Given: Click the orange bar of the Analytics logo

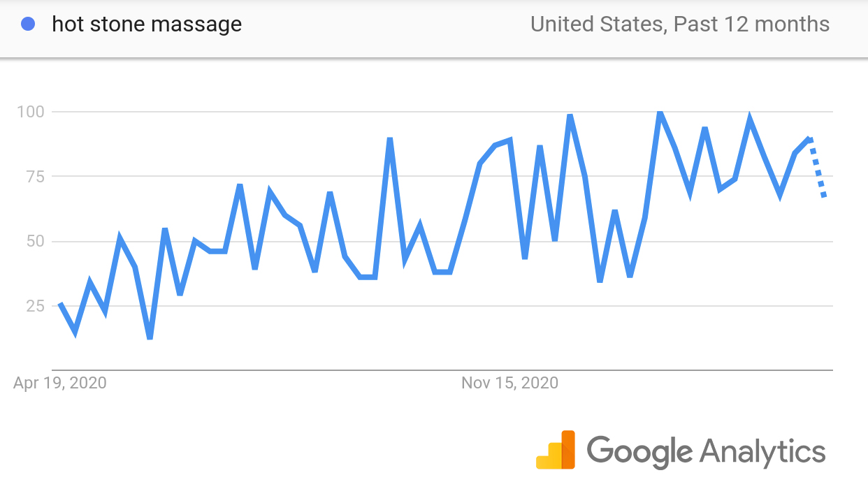Looking at the screenshot, I should [568, 450].
